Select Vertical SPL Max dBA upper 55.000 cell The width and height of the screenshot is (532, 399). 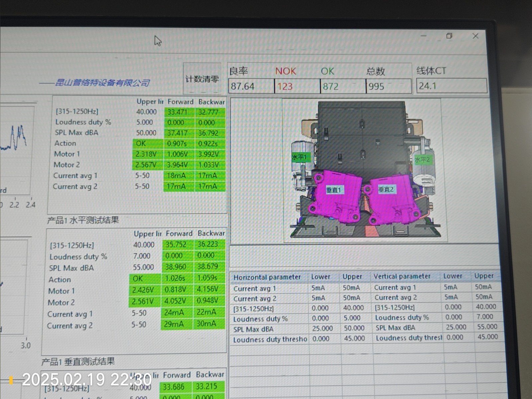pos(487,327)
